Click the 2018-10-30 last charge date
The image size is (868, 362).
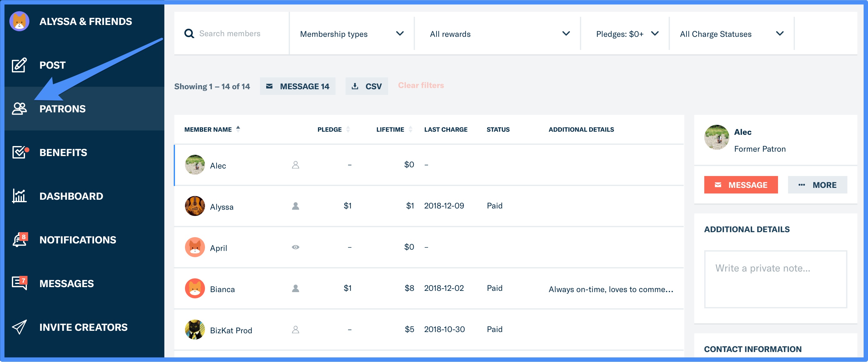(444, 329)
